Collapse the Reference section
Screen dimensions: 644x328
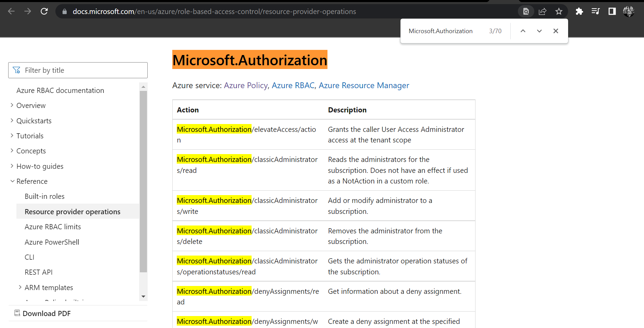tap(29, 181)
